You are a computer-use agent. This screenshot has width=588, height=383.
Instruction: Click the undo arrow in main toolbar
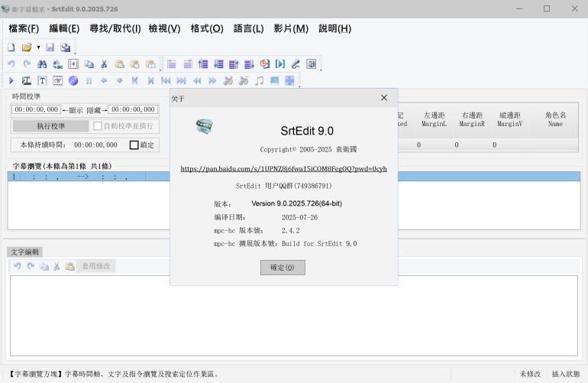click(x=11, y=64)
